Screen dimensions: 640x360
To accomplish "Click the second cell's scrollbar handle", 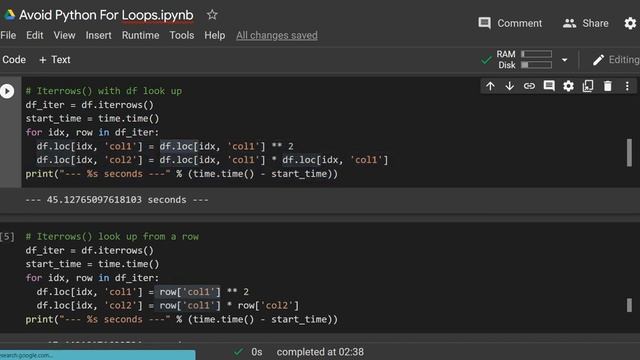I will (629, 305).
